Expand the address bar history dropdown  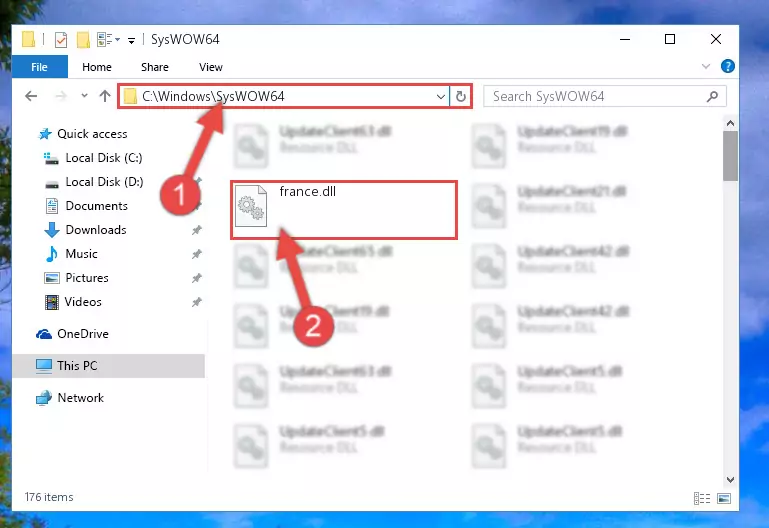441,97
